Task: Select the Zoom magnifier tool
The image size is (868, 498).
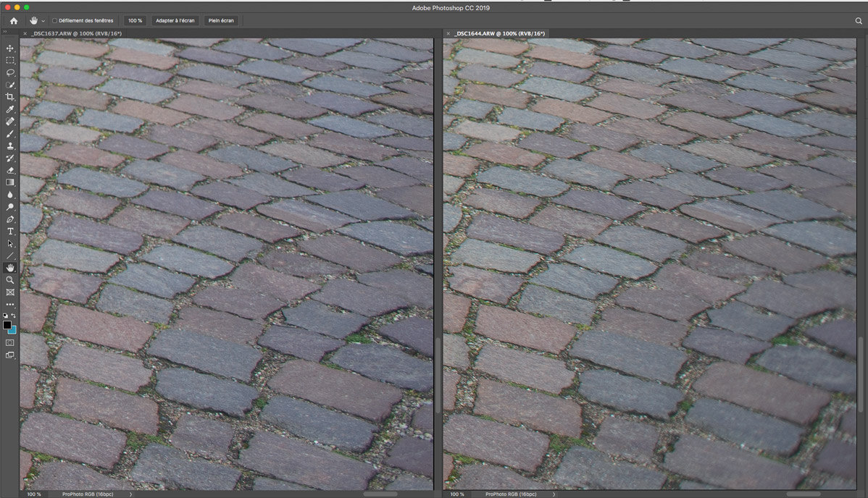Action: (10, 279)
